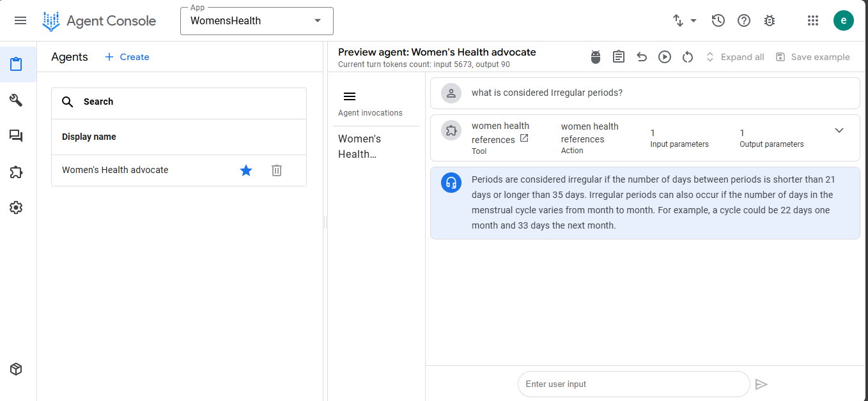Send the message with the arrow icon
Image resolution: width=868 pixels, height=401 pixels.
click(761, 384)
